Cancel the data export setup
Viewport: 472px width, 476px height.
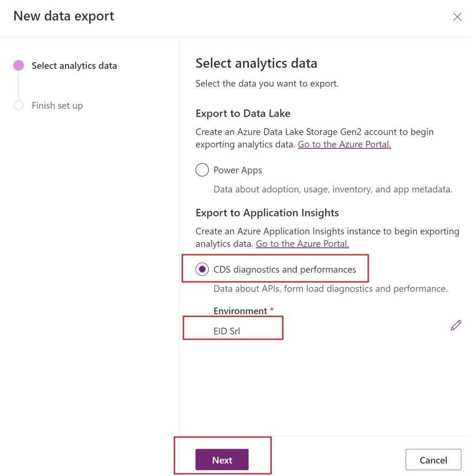pyautogui.click(x=433, y=460)
